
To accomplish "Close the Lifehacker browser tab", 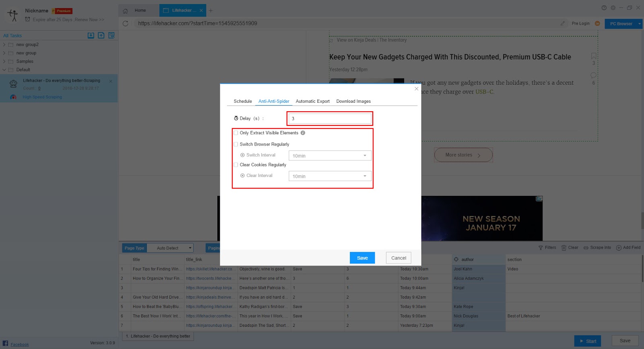I will [201, 10].
